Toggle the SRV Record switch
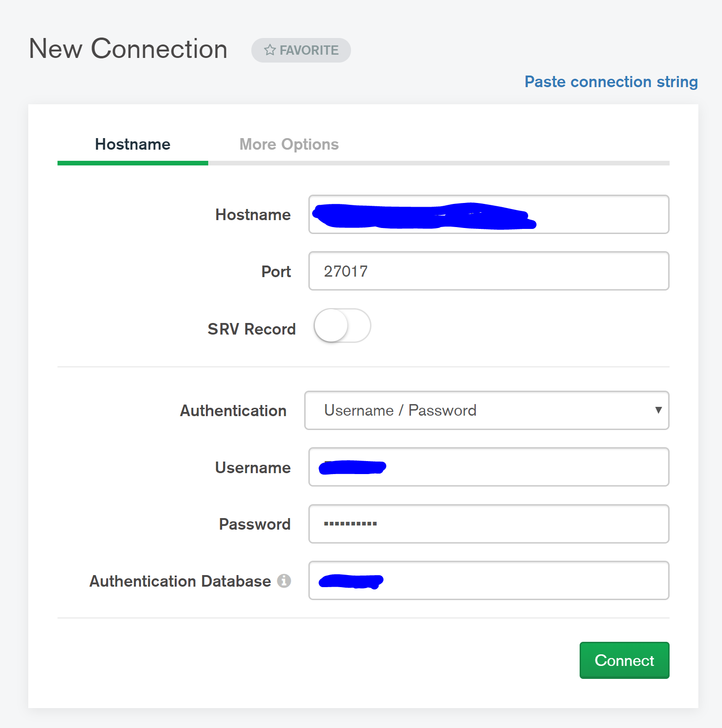Image resolution: width=722 pixels, height=728 pixels. point(342,326)
